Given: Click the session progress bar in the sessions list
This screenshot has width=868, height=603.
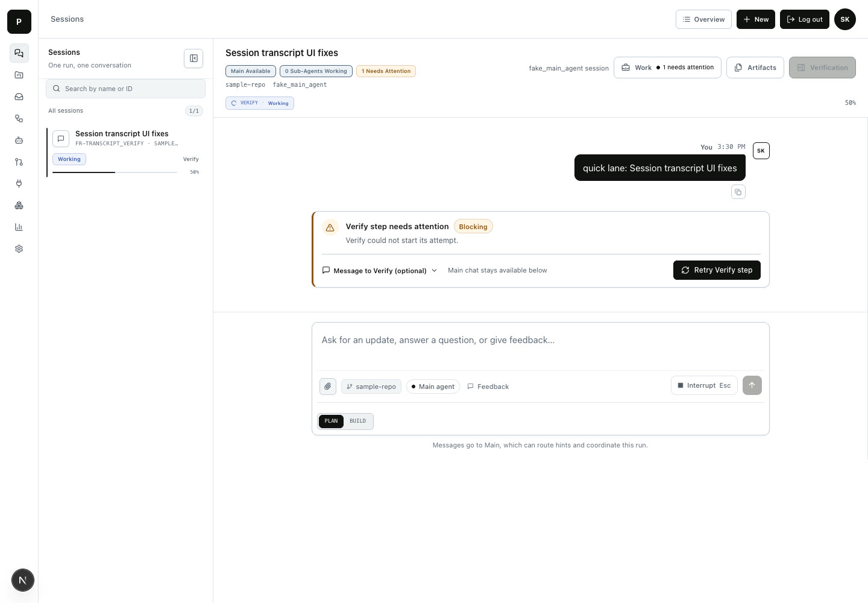Looking at the screenshot, I should coord(115,172).
